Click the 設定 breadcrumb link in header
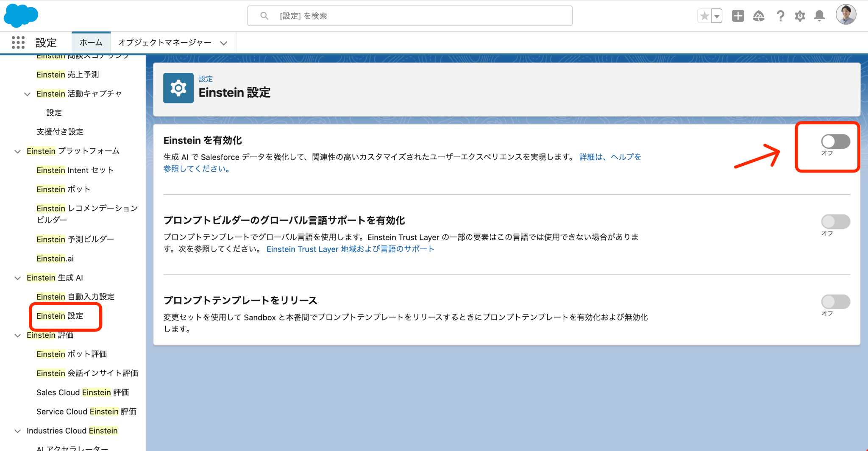868x451 pixels. (x=206, y=79)
